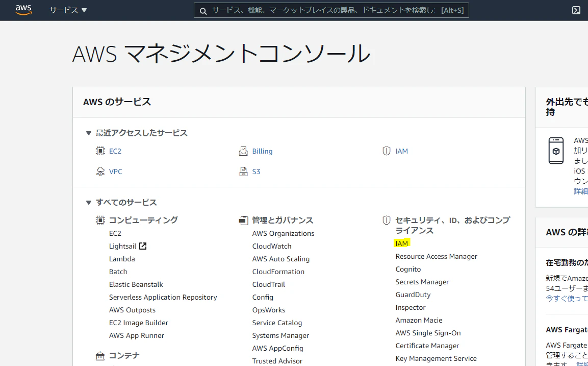Collapse the すべてのサービス section
Image resolution: width=588 pixels, height=366 pixels.
(x=89, y=203)
